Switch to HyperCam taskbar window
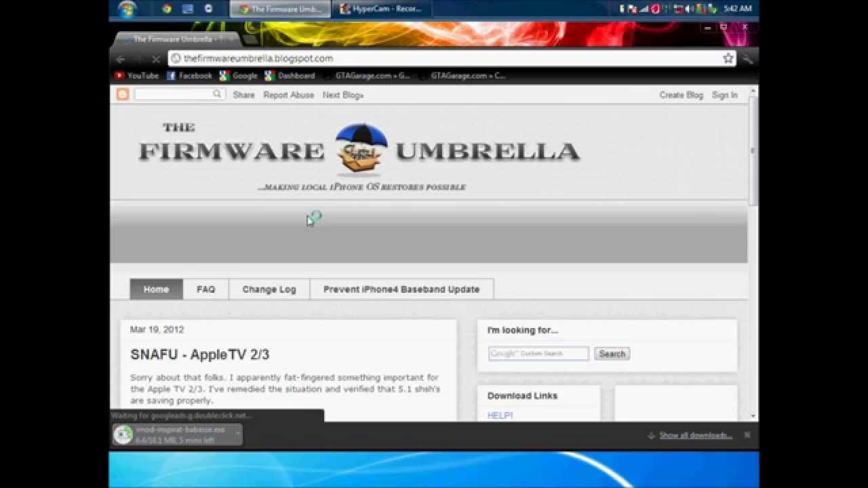This screenshot has width=868, height=488. click(381, 9)
